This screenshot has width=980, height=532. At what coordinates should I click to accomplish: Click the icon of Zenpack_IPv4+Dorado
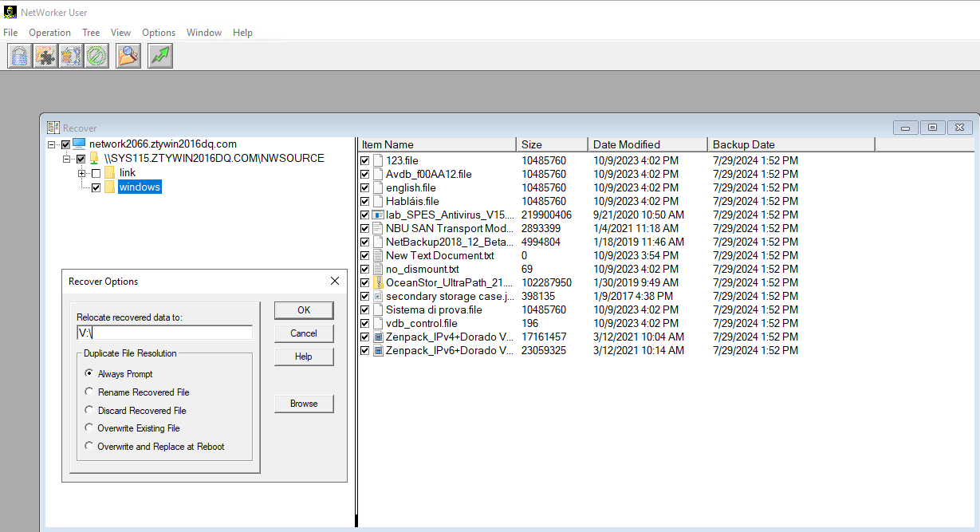tap(378, 337)
